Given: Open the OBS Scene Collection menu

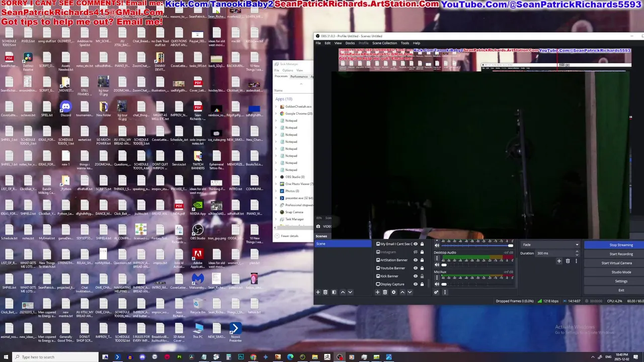Looking at the screenshot, I should coord(384,43).
